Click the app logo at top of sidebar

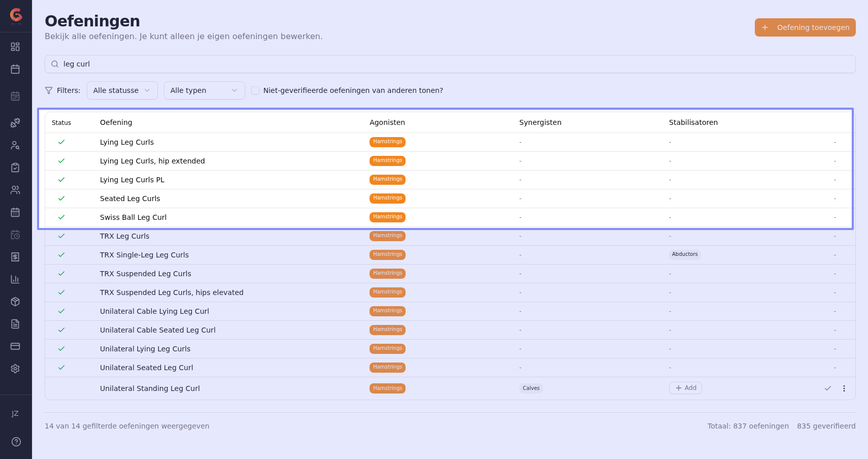tap(16, 15)
